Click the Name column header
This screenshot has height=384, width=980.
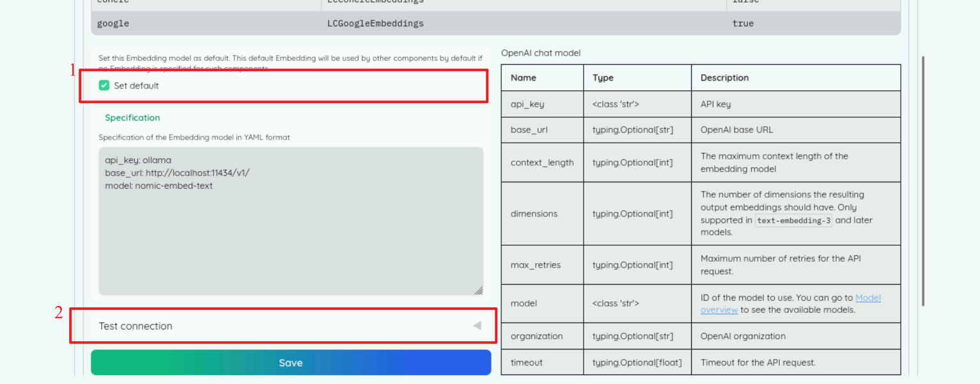543,77
